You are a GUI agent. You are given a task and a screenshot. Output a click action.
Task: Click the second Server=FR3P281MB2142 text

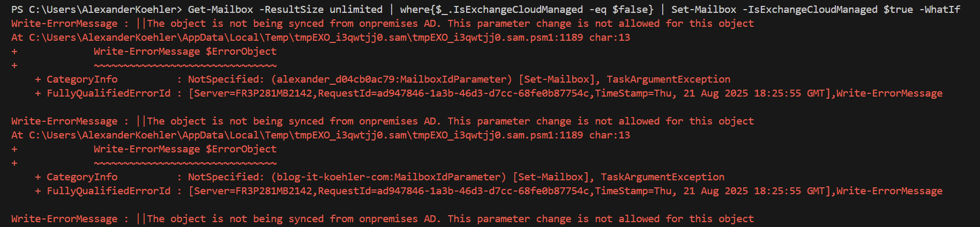(x=253, y=191)
